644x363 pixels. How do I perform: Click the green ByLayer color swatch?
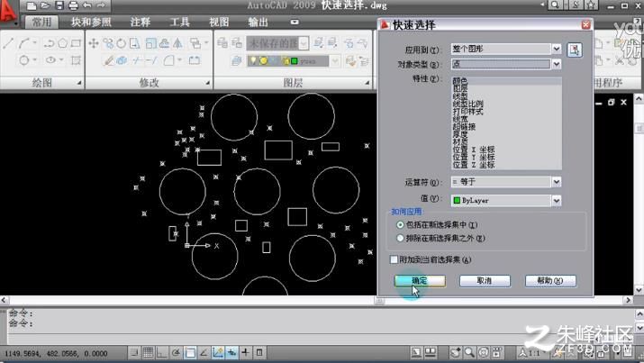tap(457, 200)
